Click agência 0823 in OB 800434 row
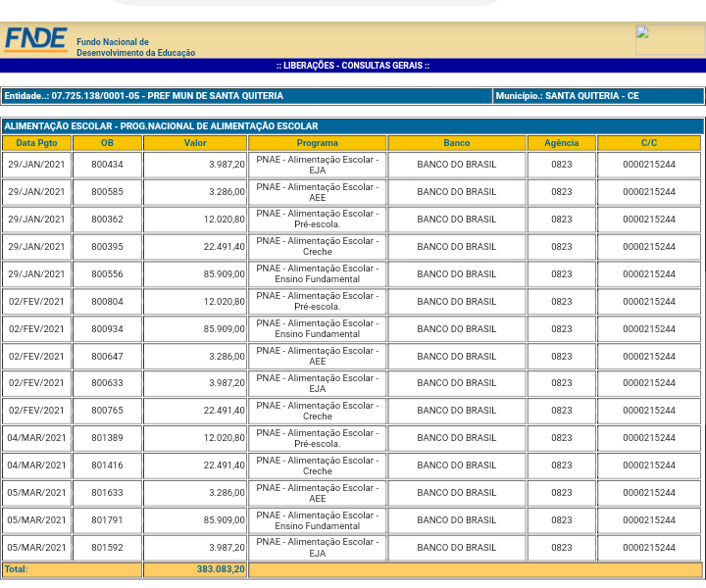Screen dimensions: 706x588 tap(562, 165)
